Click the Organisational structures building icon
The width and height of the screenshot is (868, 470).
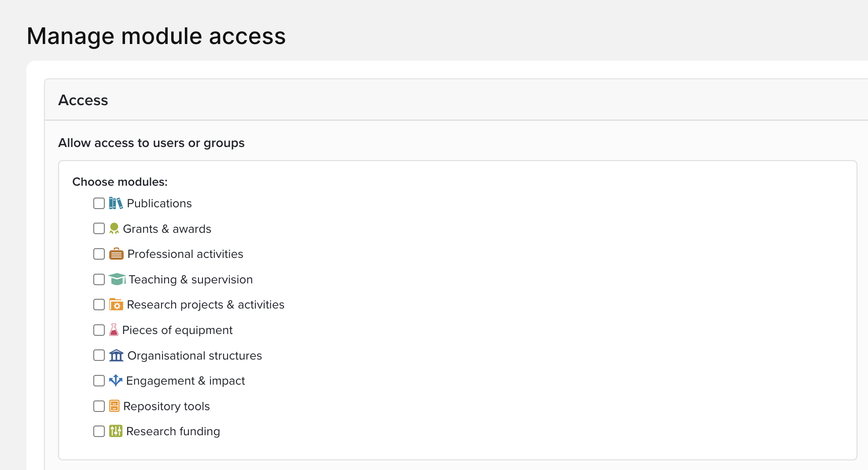click(x=116, y=355)
